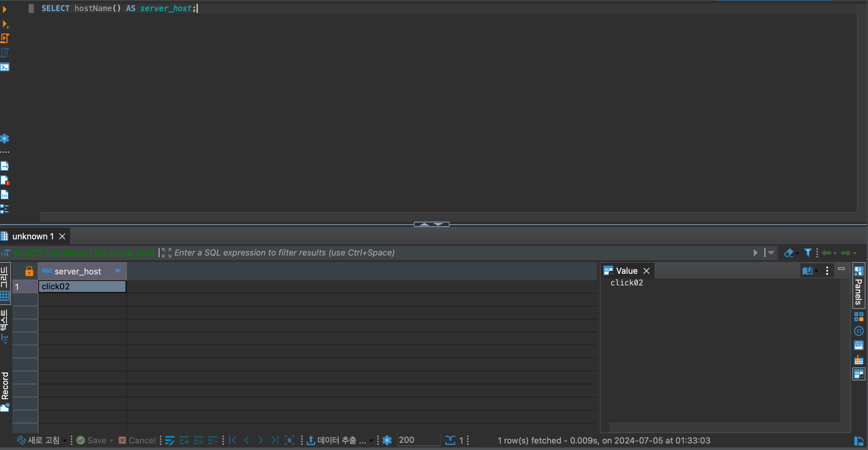Toggle the Panels button on the right
Image resolution: width=868 pixels, height=450 pixels.
(859, 285)
